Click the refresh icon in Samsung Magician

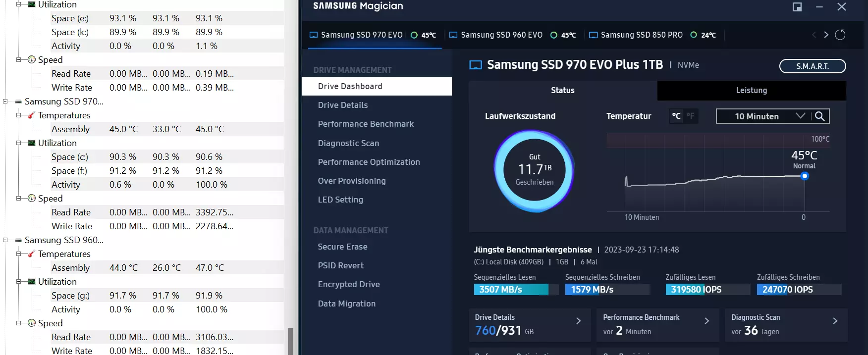click(x=840, y=35)
